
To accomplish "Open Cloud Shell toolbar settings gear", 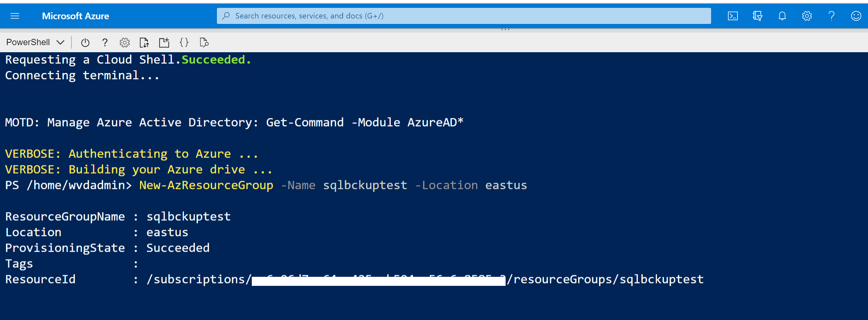I will [x=125, y=42].
